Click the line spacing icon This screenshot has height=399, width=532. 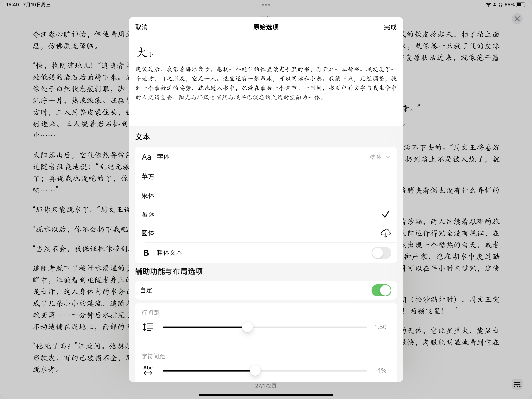148,327
